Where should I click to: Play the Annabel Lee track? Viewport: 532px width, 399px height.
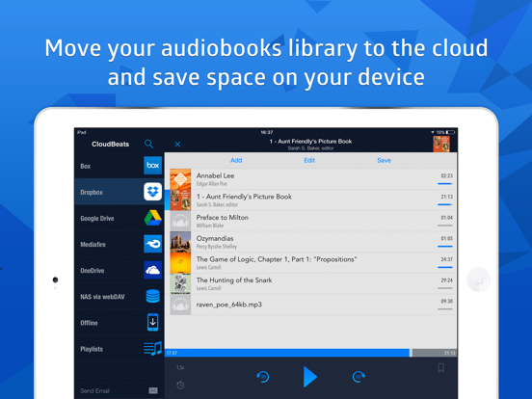[310, 179]
